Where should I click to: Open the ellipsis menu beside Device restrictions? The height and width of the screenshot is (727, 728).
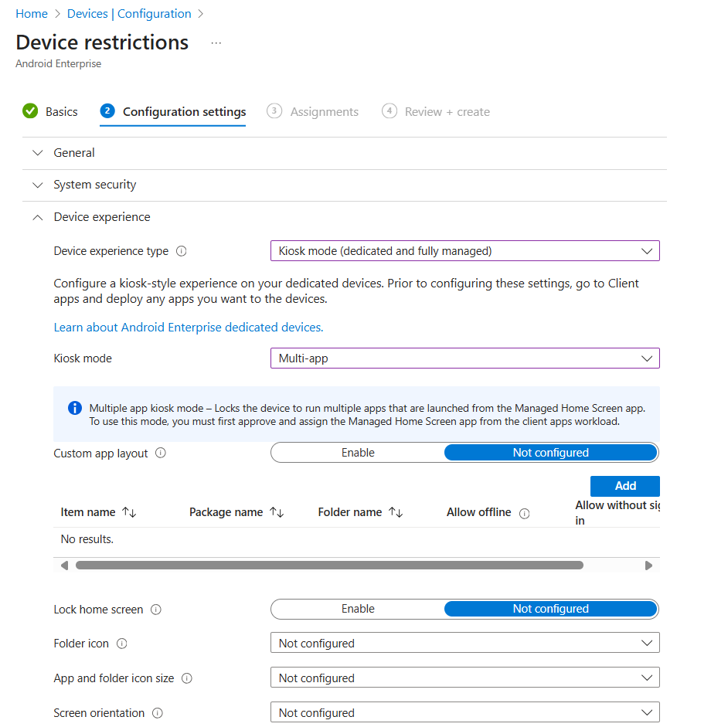216,43
